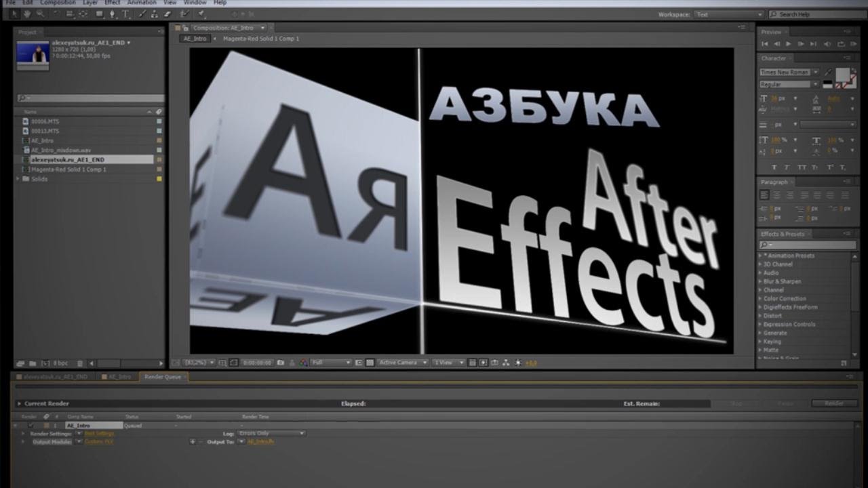Reset exposure icon in viewer

518,363
